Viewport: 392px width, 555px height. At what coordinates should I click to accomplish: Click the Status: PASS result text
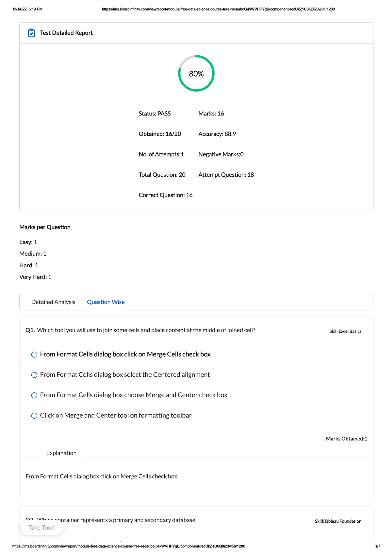pyautogui.click(x=155, y=113)
